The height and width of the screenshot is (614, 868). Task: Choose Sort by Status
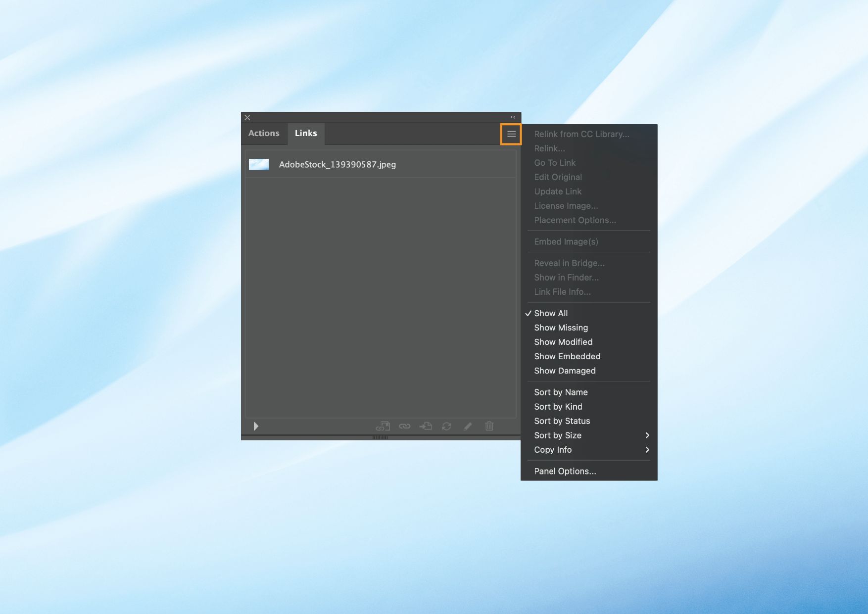(x=589, y=421)
